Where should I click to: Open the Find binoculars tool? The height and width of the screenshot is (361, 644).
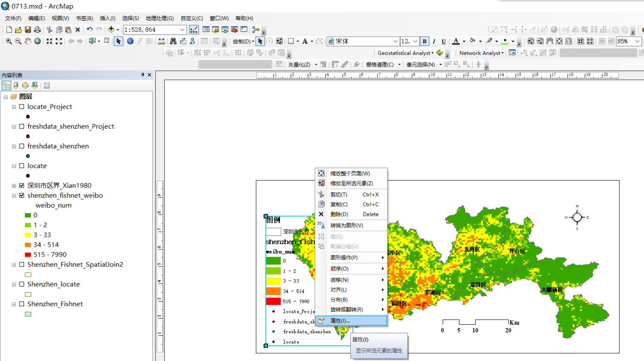173,41
